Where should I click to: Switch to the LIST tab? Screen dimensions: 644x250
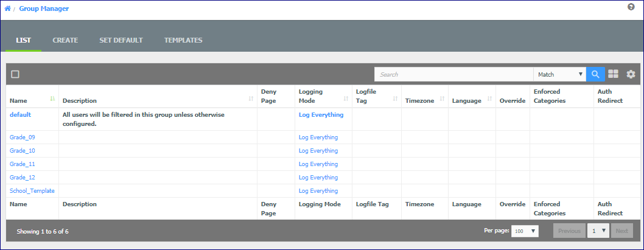coord(23,40)
